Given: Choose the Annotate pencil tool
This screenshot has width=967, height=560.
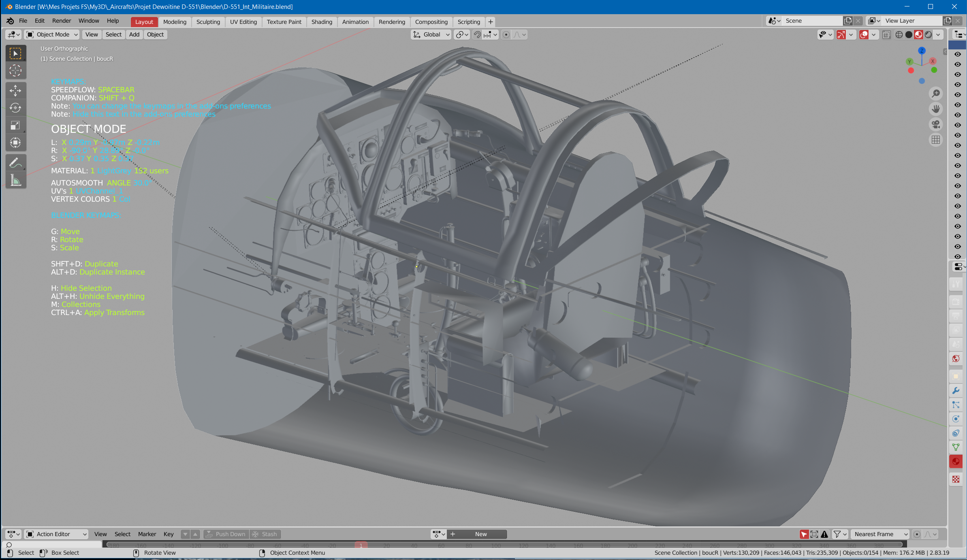Looking at the screenshot, I should coord(15,162).
